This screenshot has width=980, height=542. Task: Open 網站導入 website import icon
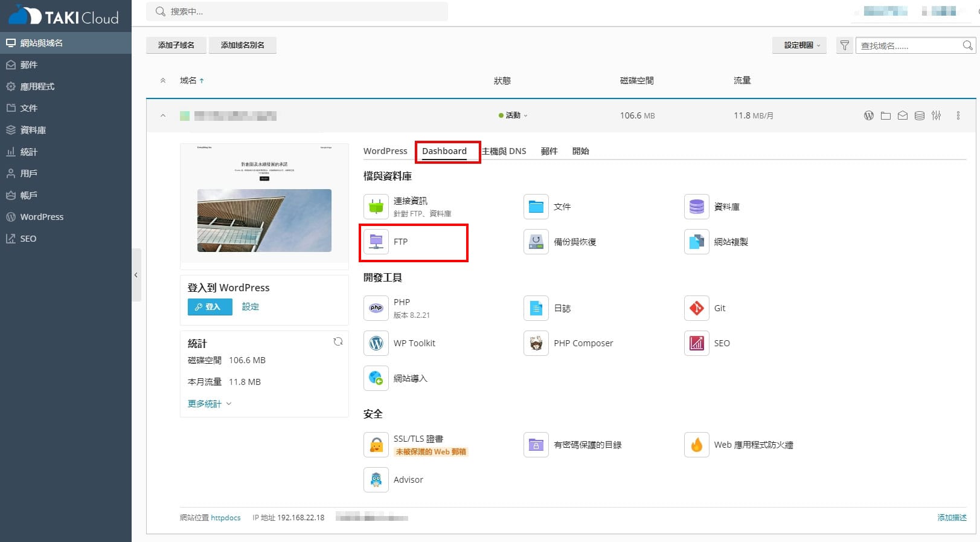click(x=376, y=378)
